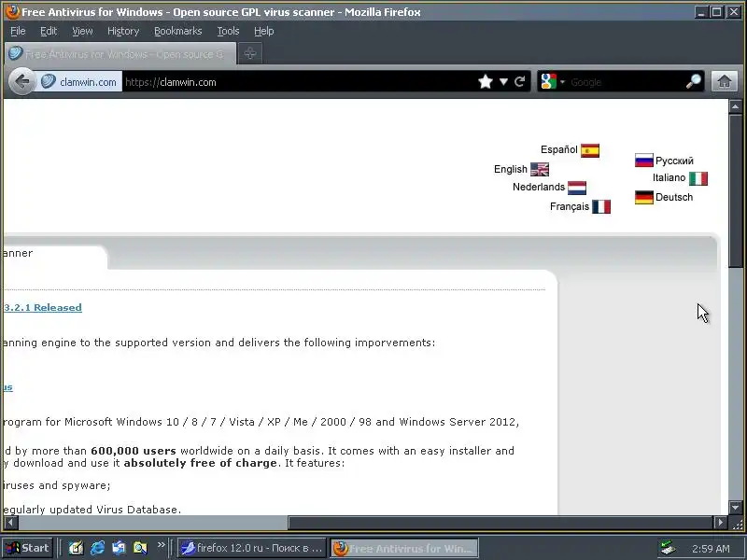Click the German flag icon

pyautogui.click(x=644, y=197)
